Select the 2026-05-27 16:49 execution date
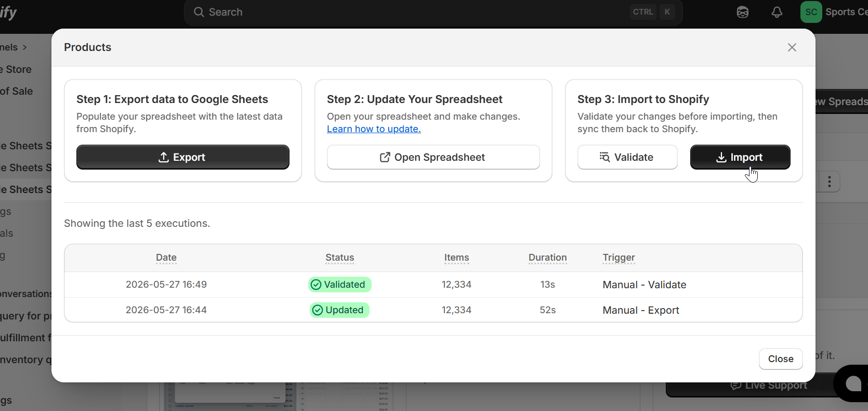 [166, 285]
